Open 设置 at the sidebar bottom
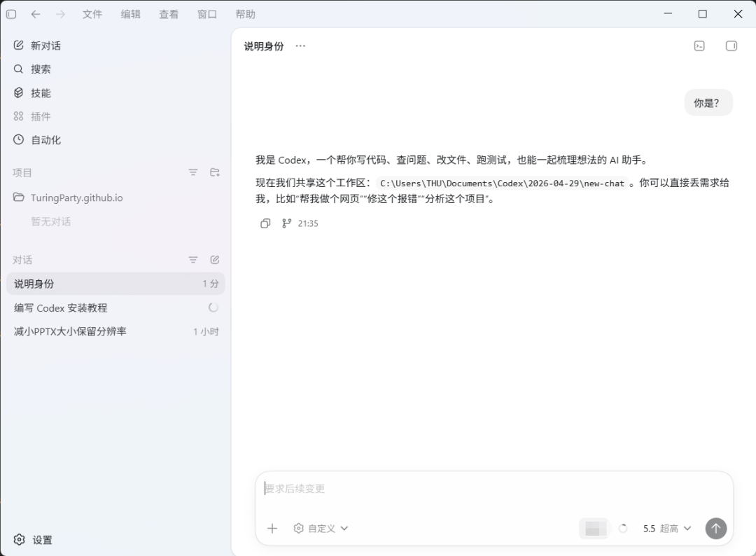This screenshot has width=756, height=556. [33, 540]
